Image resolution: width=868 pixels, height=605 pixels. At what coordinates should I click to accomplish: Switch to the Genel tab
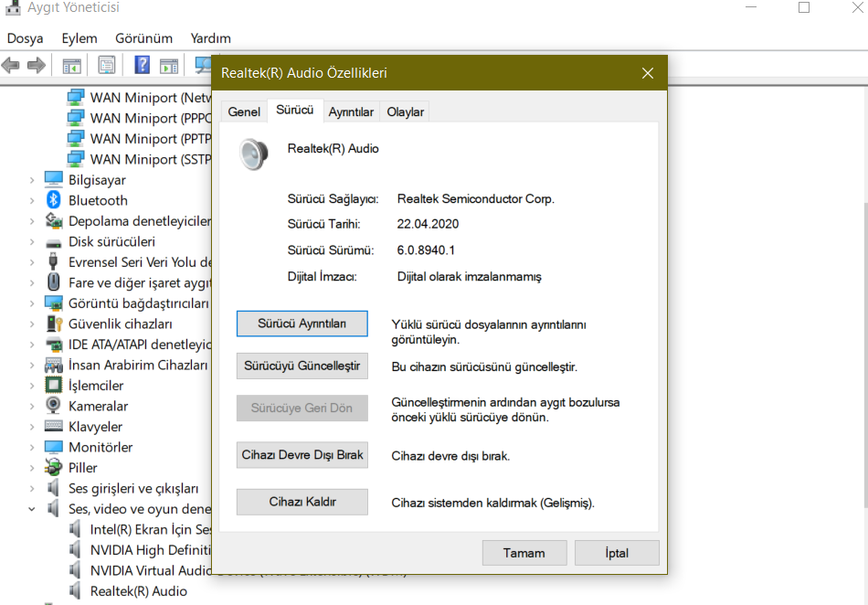[244, 111]
